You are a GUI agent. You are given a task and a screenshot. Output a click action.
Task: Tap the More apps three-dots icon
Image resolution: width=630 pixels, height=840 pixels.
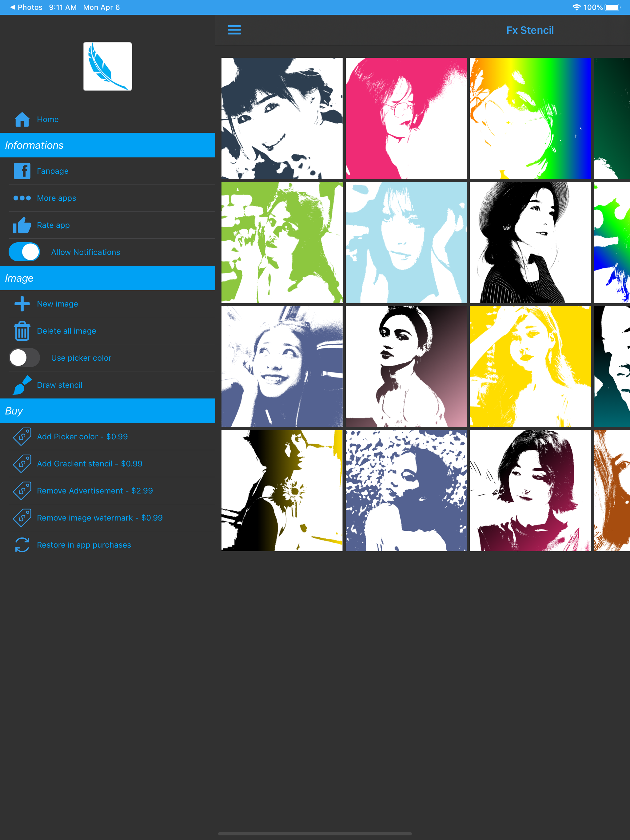[22, 198]
